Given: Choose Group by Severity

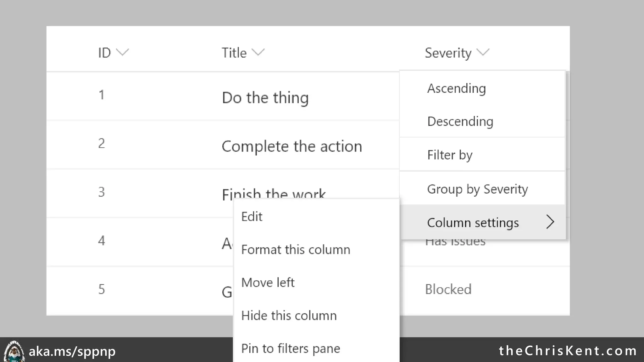Looking at the screenshot, I should pyautogui.click(x=477, y=189).
